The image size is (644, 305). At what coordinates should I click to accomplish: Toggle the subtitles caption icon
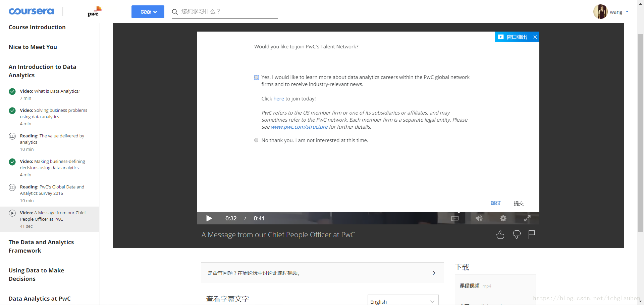coord(455,218)
